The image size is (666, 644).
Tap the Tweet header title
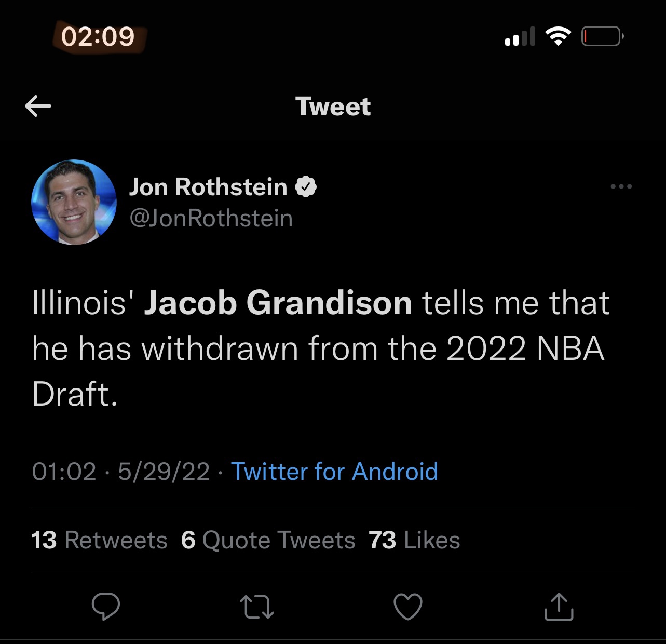pyautogui.click(x=333, y=106)
